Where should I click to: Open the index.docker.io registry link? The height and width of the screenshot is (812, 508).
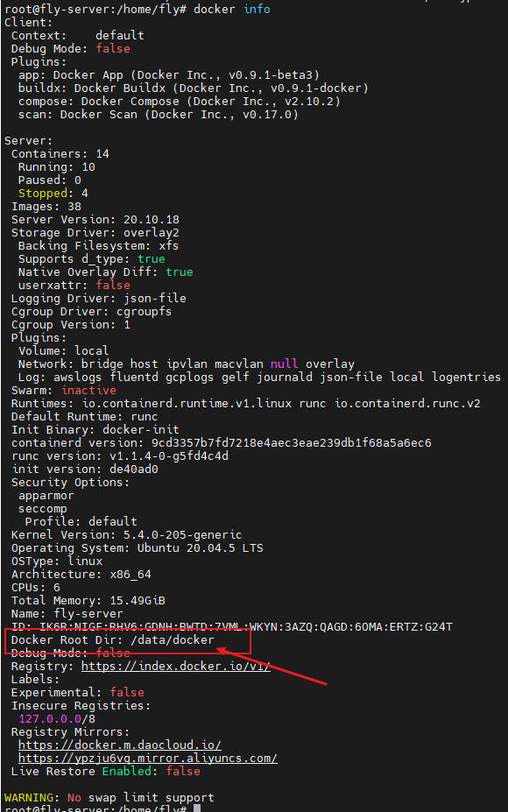175,666
